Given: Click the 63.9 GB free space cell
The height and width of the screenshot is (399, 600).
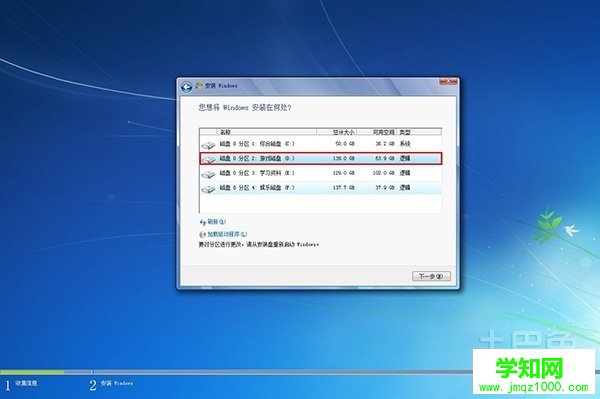Looking at the screenshot, I should (x=385, y=158).
